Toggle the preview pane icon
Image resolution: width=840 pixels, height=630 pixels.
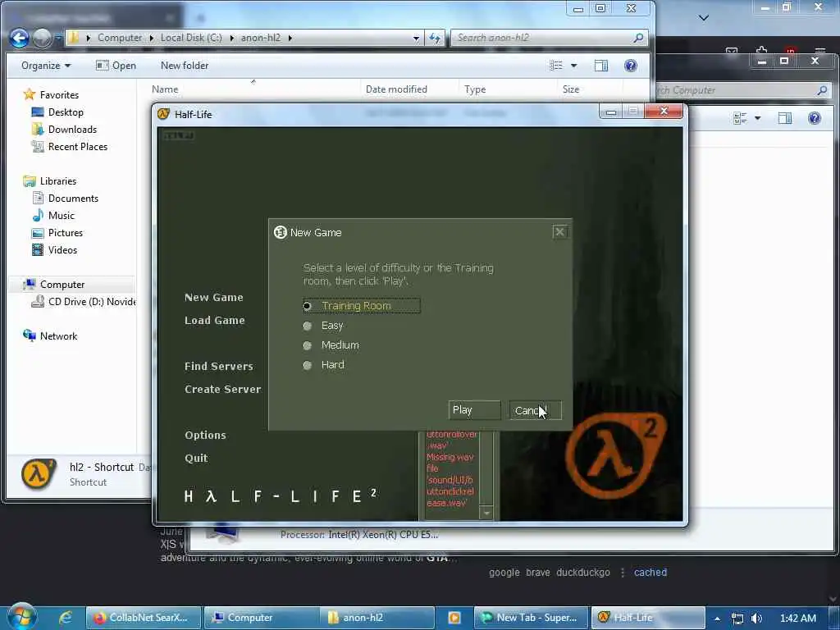601,66
